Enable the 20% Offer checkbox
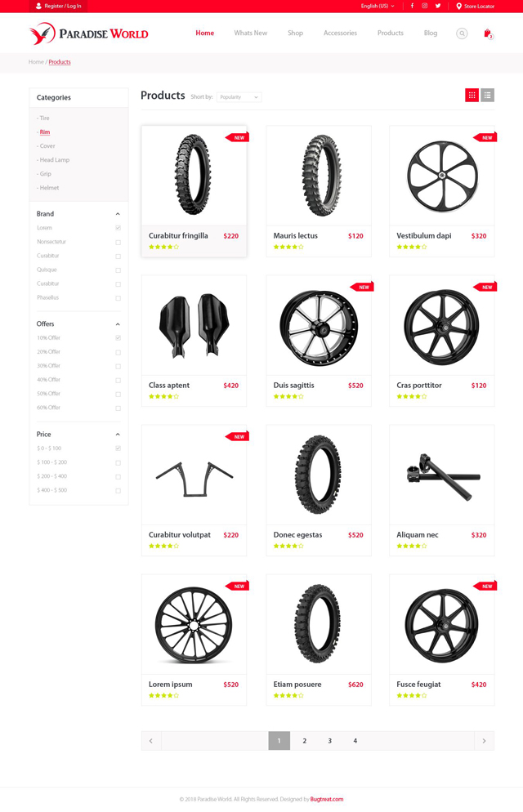Viewport: 523px width, 812px height. [118, 352]
